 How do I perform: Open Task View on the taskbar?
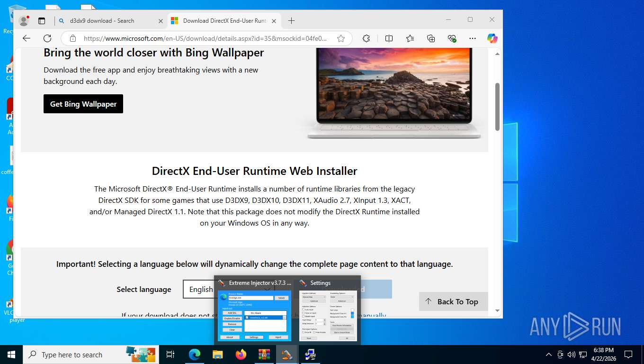[170, 355]
